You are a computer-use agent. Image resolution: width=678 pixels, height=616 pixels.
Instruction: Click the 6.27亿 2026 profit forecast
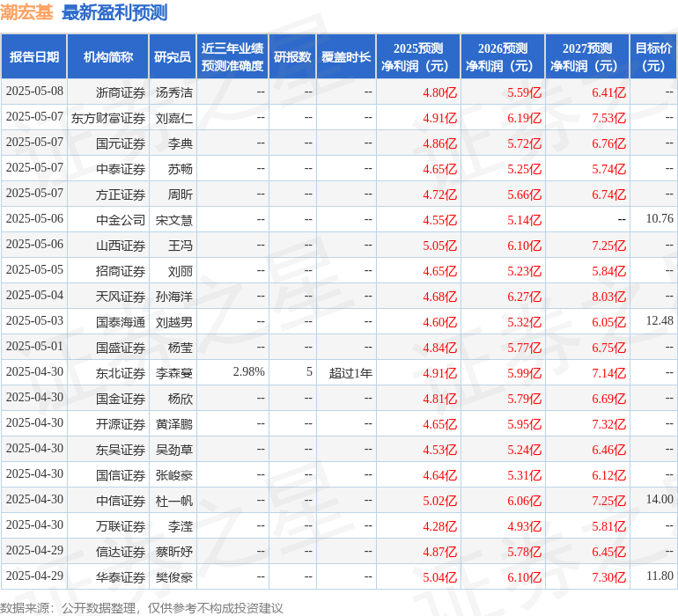pos(524,297)
